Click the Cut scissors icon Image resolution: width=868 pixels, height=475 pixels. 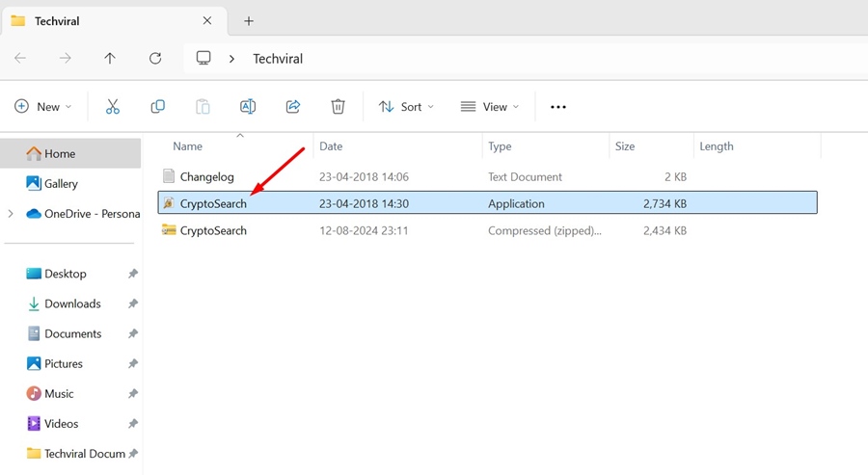tap(113, 107)
